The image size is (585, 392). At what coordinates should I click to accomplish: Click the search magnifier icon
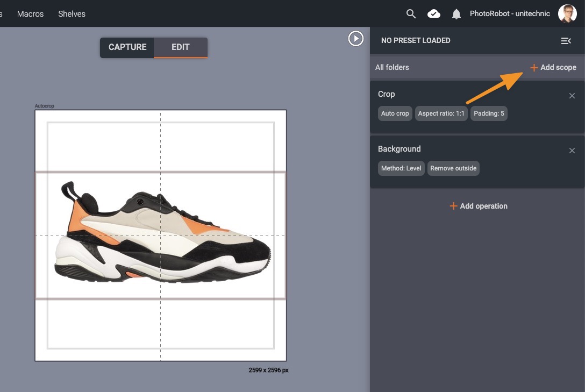pos(411,14)
